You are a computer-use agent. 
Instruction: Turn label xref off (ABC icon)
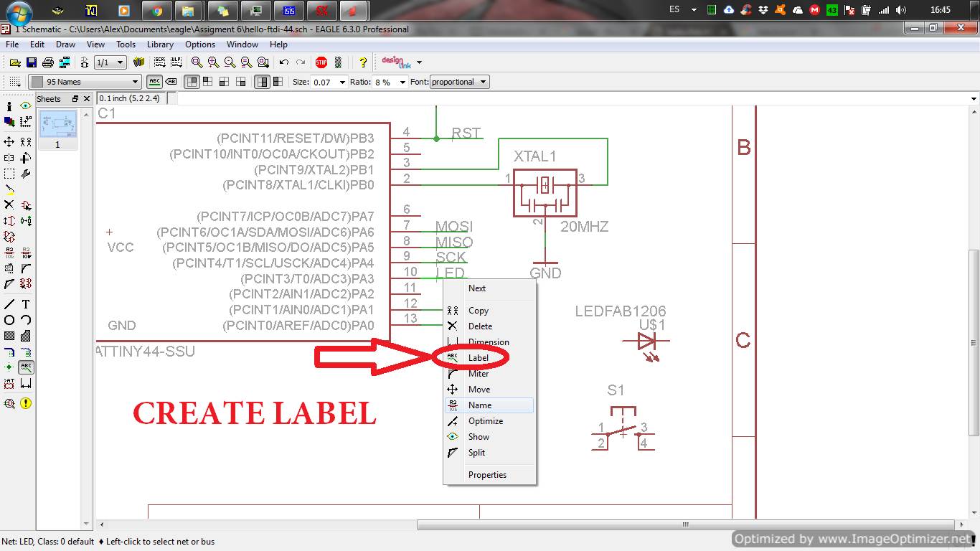154,82
